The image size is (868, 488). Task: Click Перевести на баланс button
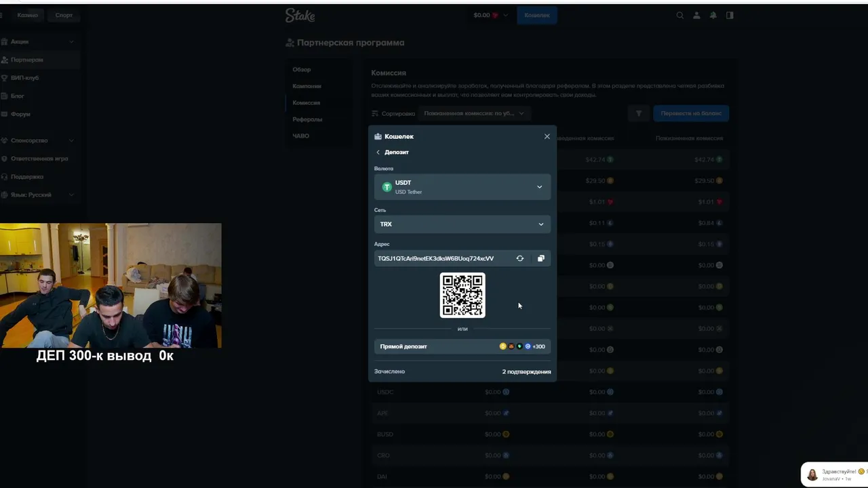click(x=691, y=114)
